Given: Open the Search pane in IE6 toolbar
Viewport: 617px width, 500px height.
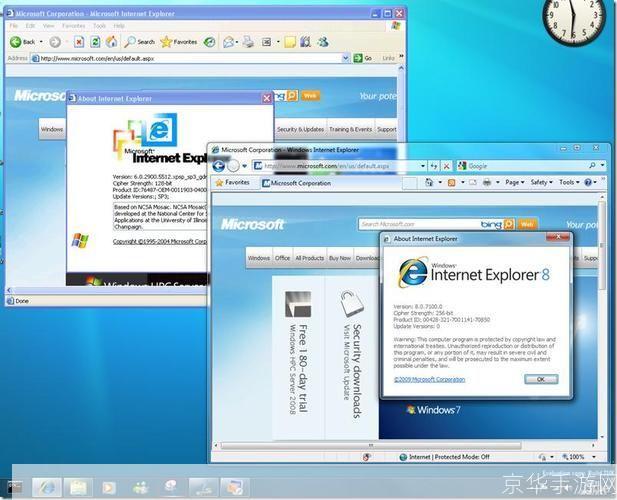Looking at the screenshot, I should point(139,42).
